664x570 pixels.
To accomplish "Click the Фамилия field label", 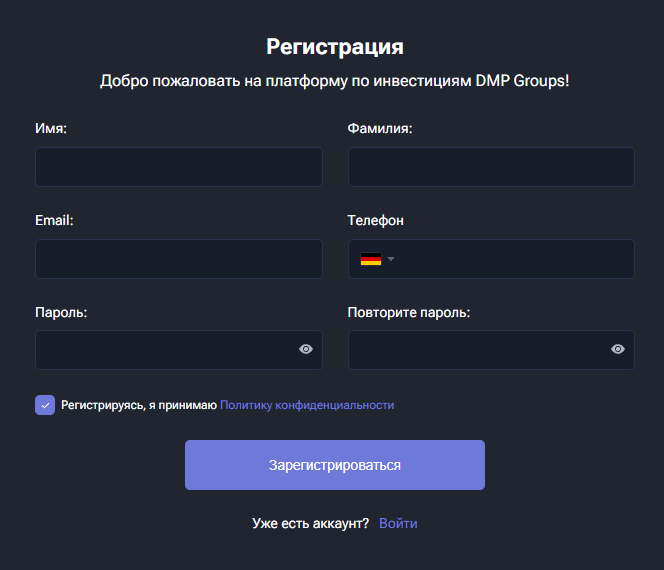I will pyautogui.click(x=380, y=128).
